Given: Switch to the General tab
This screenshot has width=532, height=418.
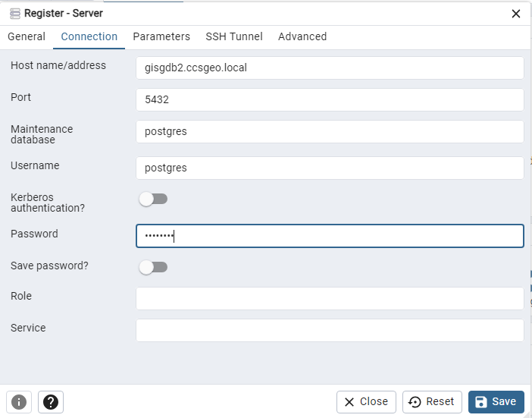Looking at the screenshot, I should pyautogui.click(x=27, y=36).
